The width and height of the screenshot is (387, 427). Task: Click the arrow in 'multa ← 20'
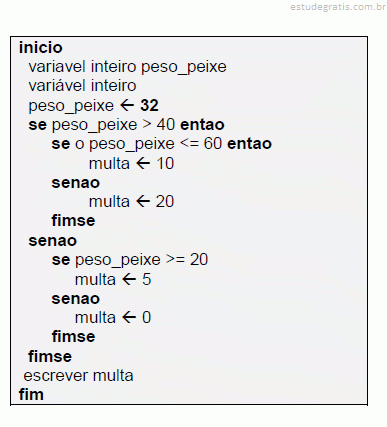click(143, 202)
